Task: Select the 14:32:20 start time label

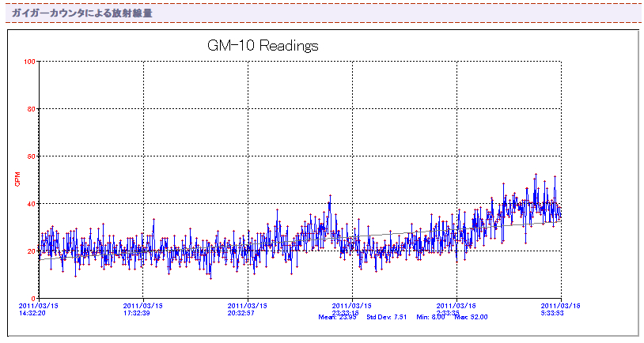Action: click(x=33, y=312)
